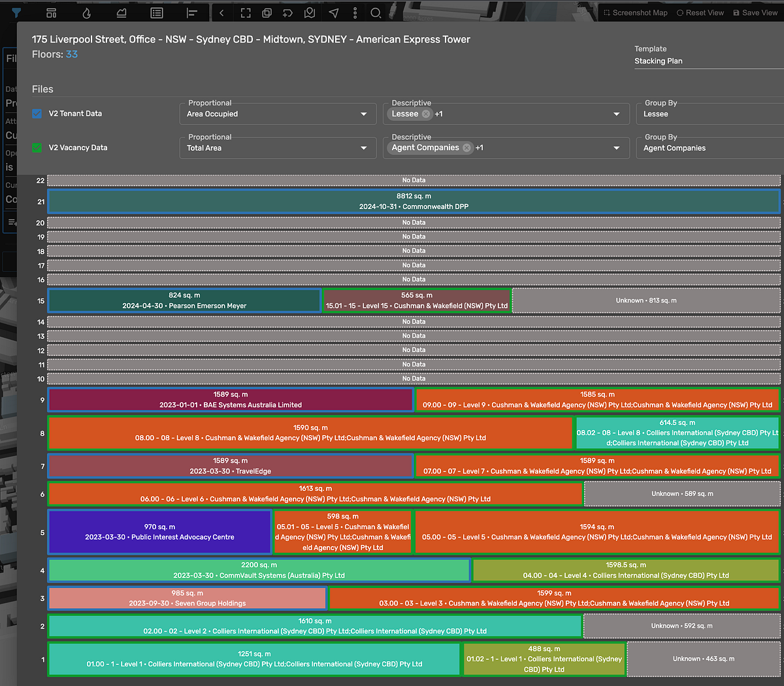Image resolution: width=784 pixels, height=686 pixels.
Task: Click floor 15 row number
Action: click(x=41, y=301)
